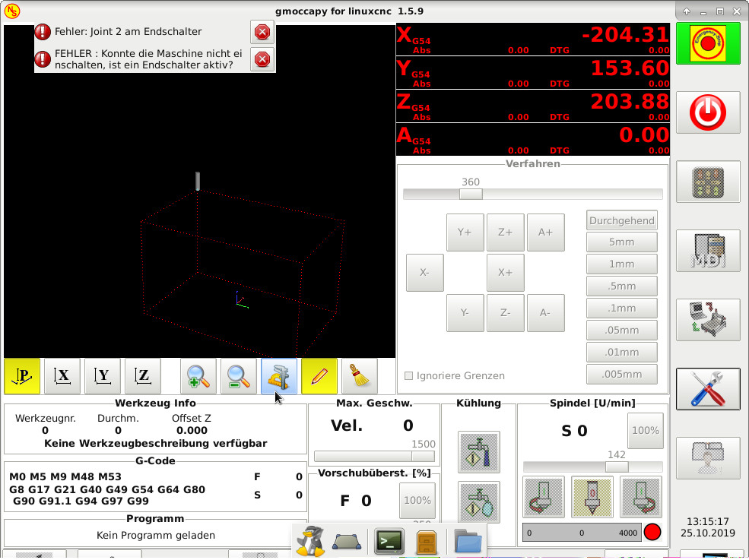
Task: Select .01mm jog increment
Action: coord(622,353)
